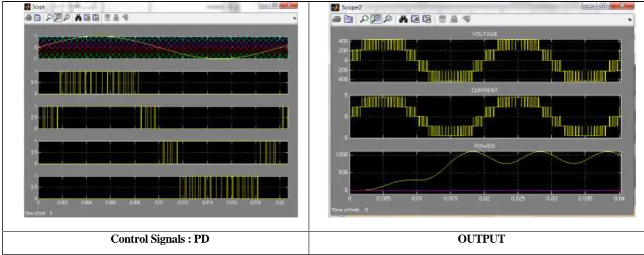Close the Scope window

click(x=288, y=5)
